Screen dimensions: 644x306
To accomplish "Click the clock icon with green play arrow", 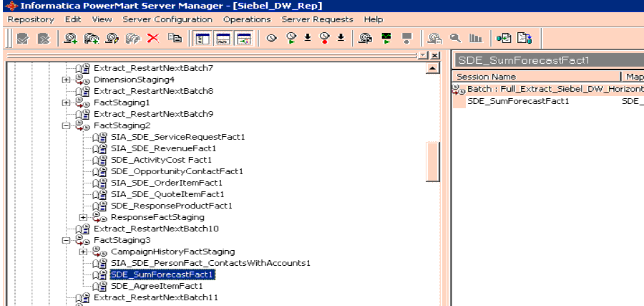I will tap(291, 38).
